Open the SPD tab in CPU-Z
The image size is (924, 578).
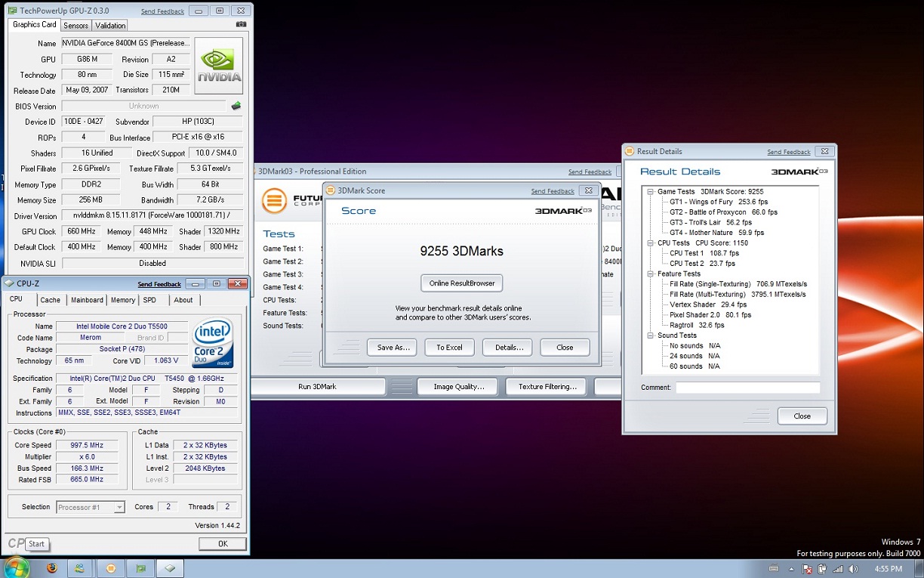coord(149,300)
